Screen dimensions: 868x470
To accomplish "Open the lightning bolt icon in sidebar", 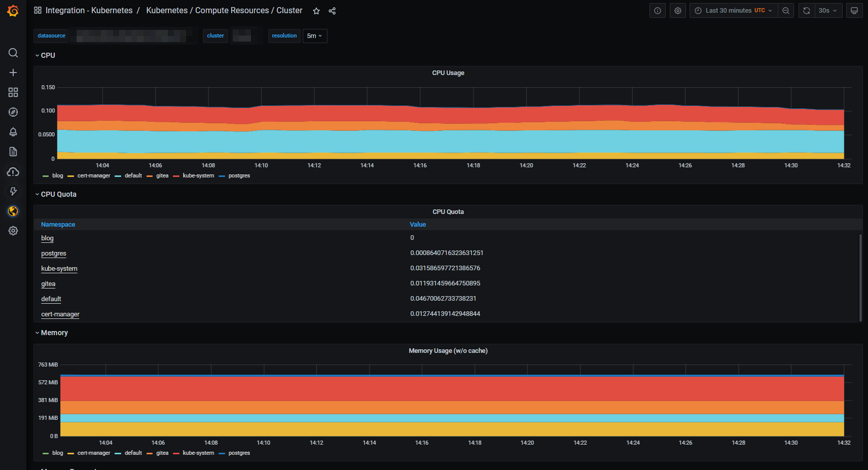I will point(13,191).
